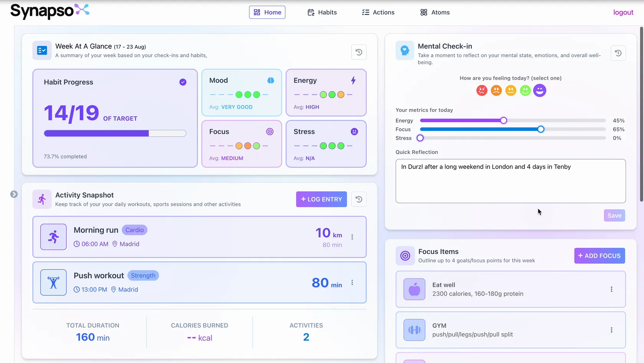
Task: Click the '10 km' distance value
Action: 329,233
